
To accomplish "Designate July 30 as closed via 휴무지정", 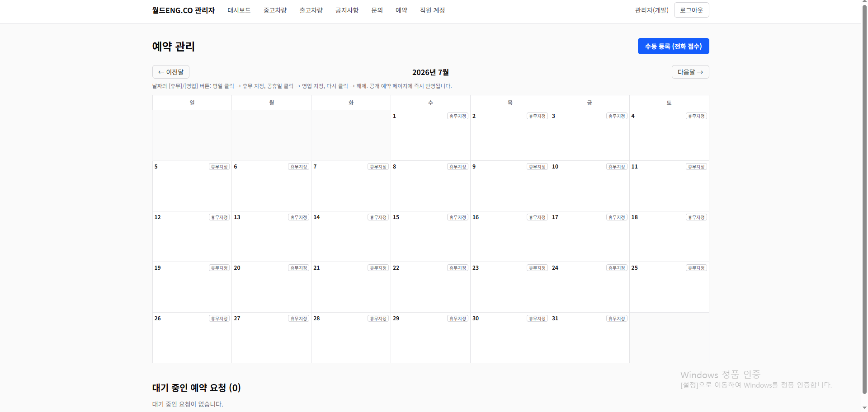I will click(537, 318).
